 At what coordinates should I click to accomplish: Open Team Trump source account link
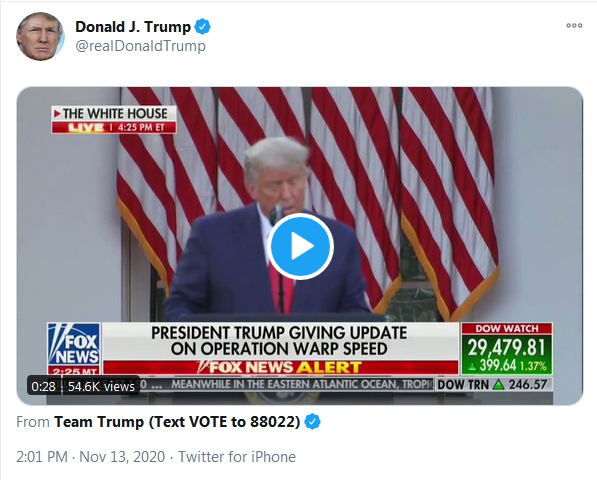(177, 422)
